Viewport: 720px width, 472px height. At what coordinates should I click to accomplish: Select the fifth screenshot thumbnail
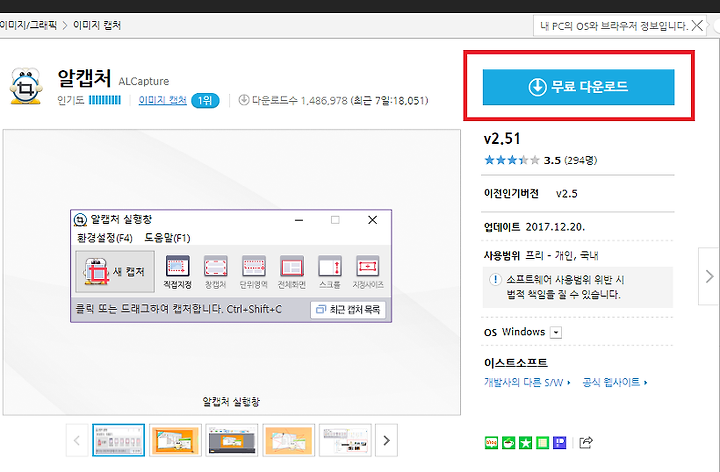click(x=345, y=440)
